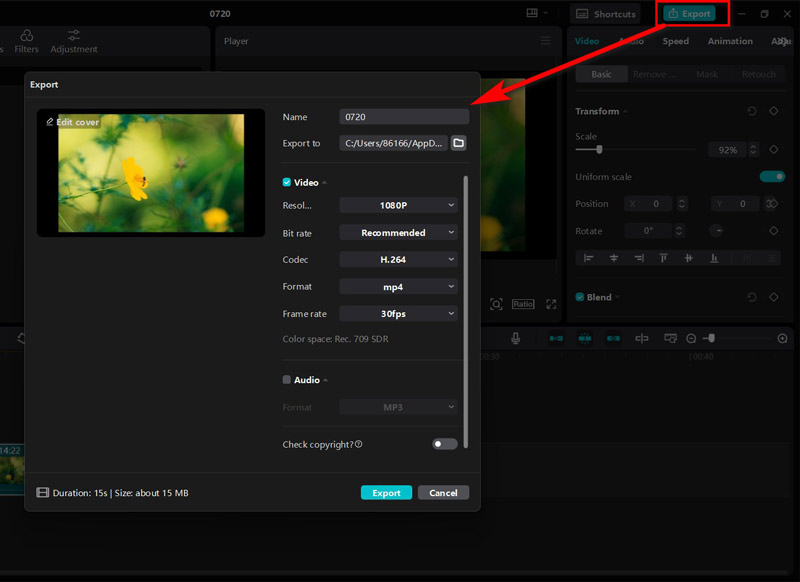800x582 pixels.
Task: Select the Retouch sub-tab
Action: [758, 74]
